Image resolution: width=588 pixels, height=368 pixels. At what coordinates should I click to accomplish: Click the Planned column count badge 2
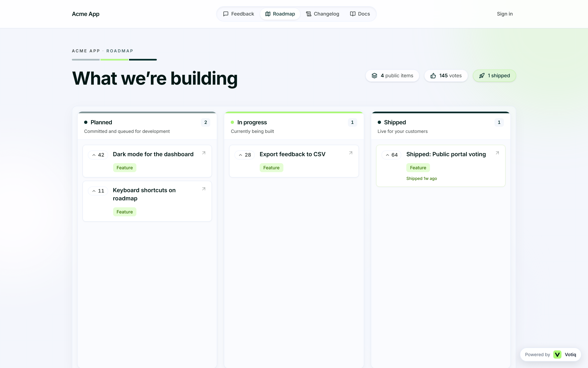tap(206, 122)
